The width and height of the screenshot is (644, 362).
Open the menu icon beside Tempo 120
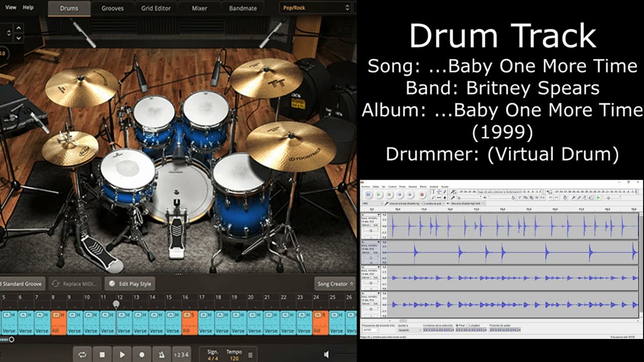(250, 354)
